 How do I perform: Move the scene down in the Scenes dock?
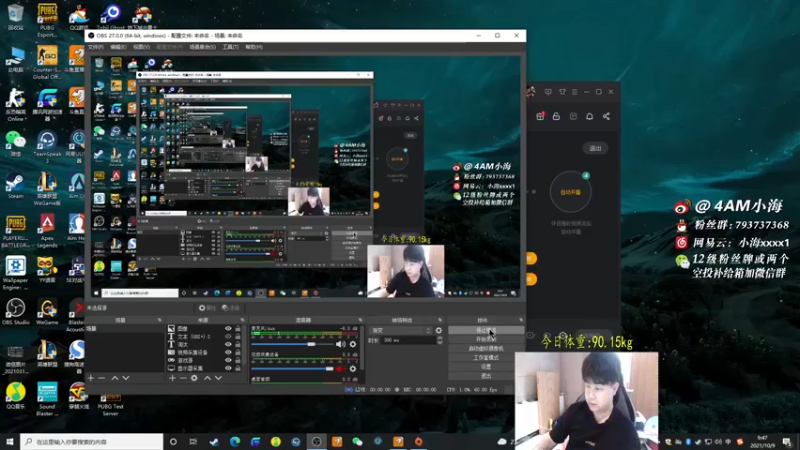click(x=126, y=378)
